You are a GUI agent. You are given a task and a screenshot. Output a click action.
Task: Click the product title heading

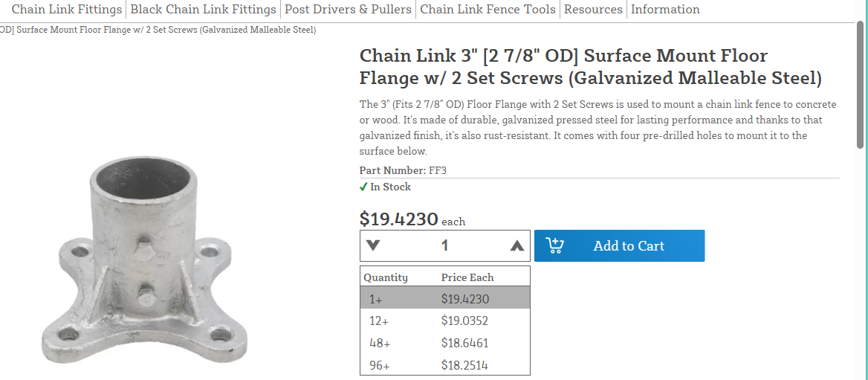tap(591, 66)
